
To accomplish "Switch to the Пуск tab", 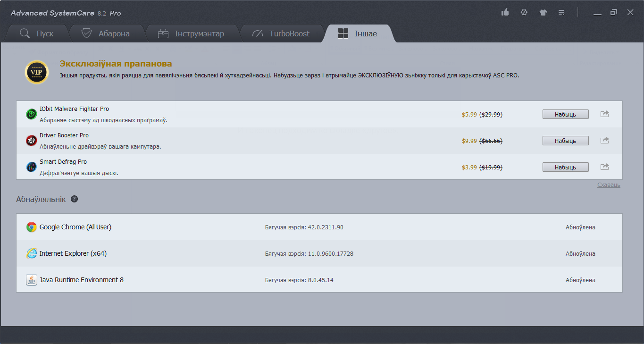I will click(x=37, y=34).
